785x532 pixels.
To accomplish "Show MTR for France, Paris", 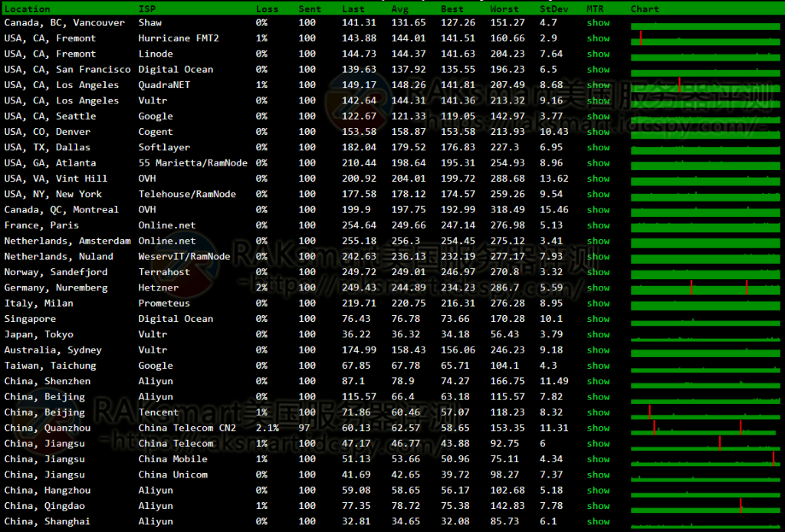I will click(x=598, y=225).
